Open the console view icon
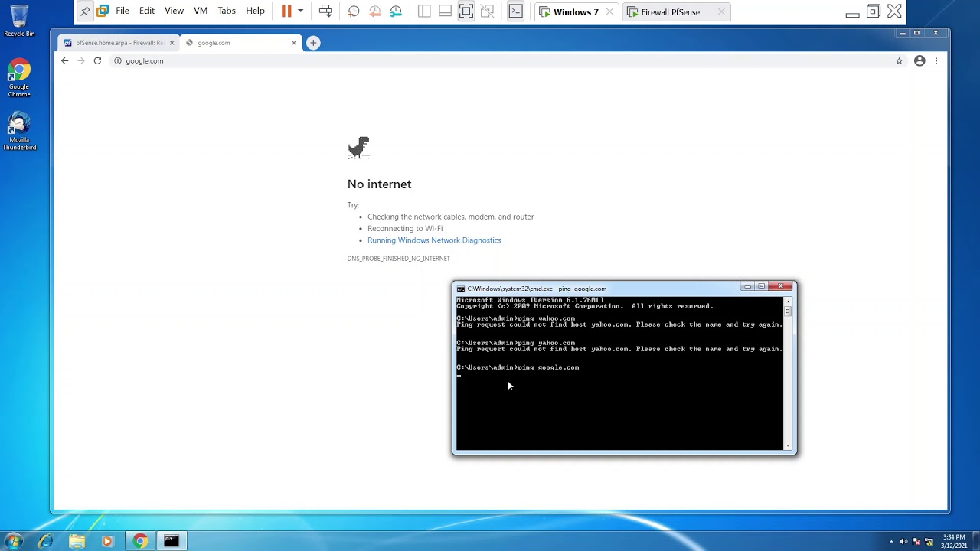 [516, 11]
